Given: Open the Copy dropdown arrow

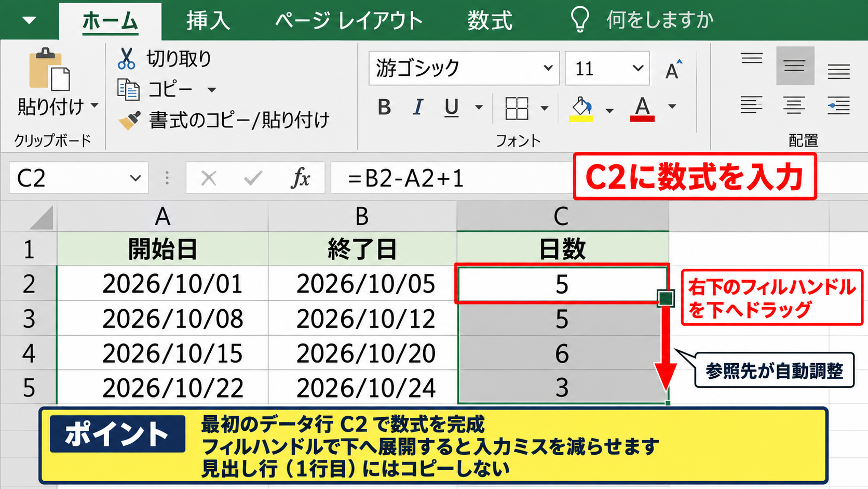Looking at the screenshot, I should point(212,90).
